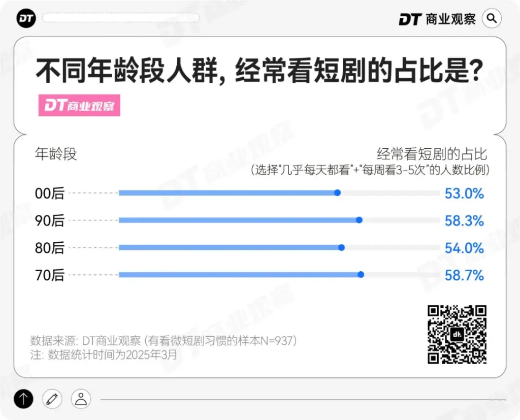Click the user profile icon

tap(81, 399)
